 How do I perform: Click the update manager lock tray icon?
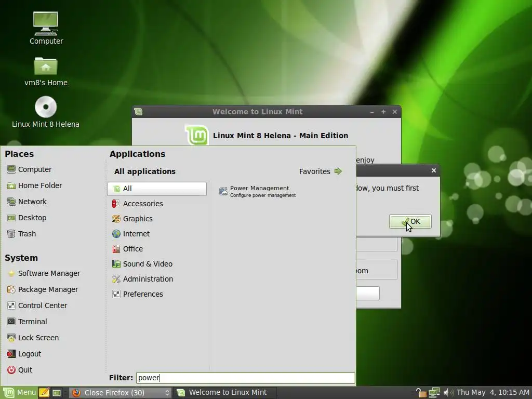pos(421,393)
